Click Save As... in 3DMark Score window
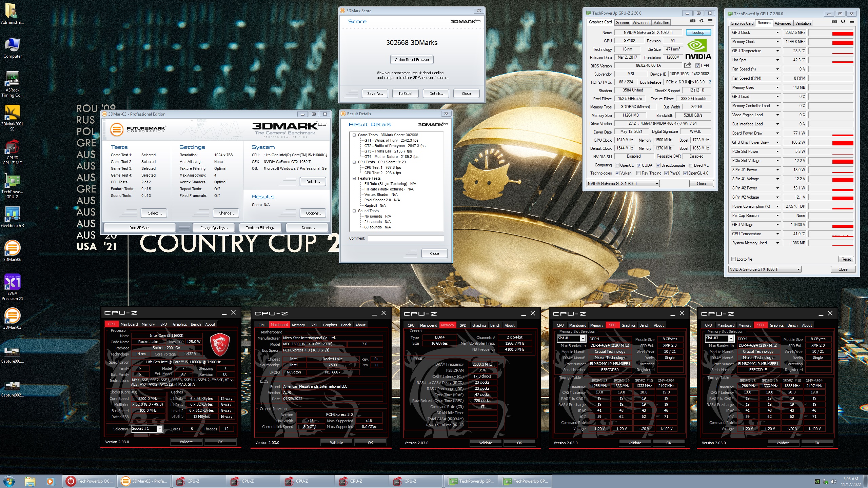This screenshot has width=868, height=488. tap(375, 94)
